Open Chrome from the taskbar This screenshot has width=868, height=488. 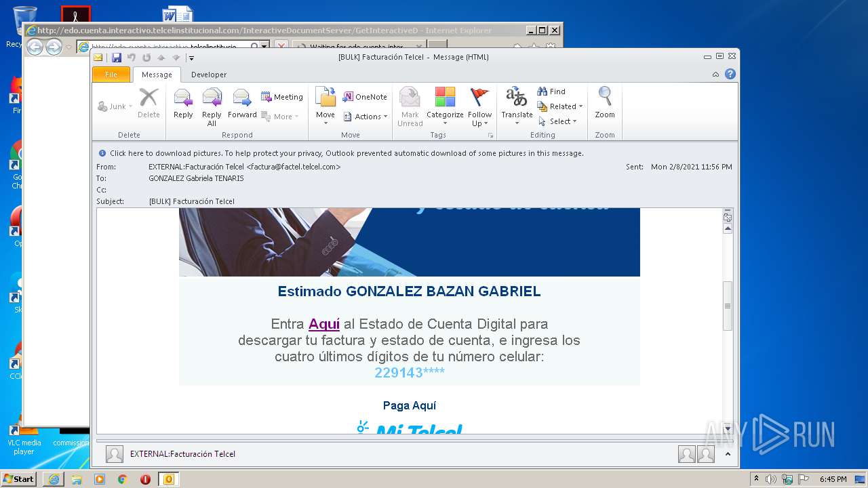coord(123,479)
